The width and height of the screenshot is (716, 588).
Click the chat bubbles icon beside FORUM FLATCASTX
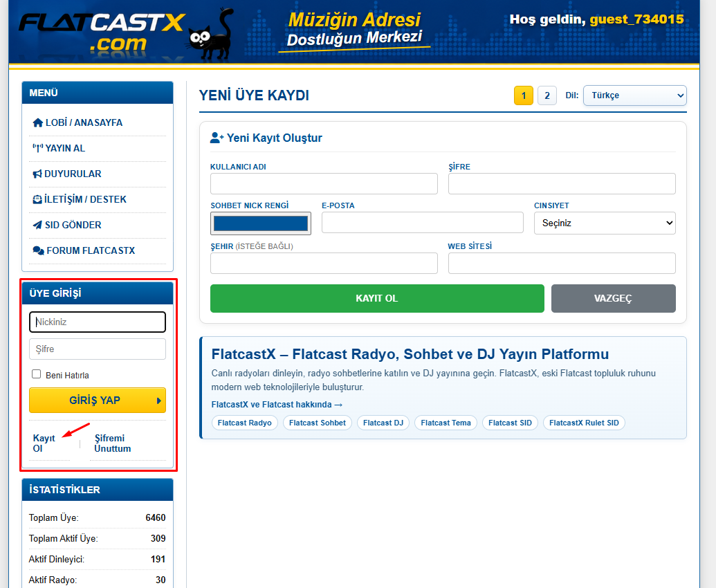coord(38,250)
